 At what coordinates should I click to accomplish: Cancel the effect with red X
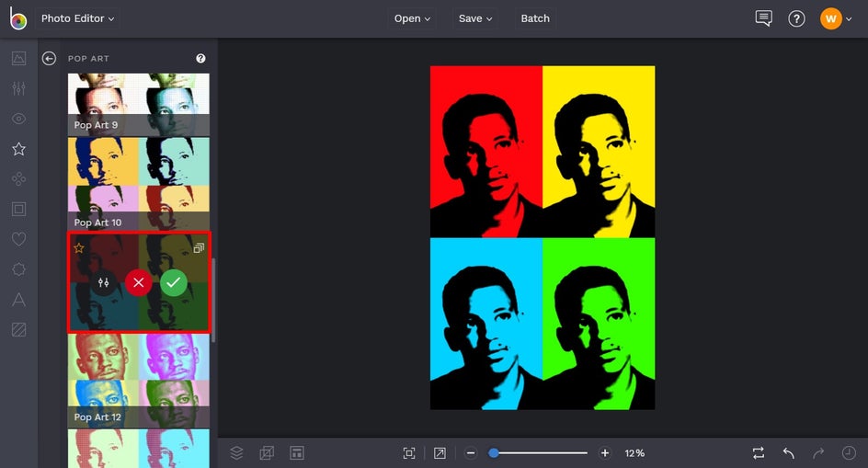[x=139, y=282]
